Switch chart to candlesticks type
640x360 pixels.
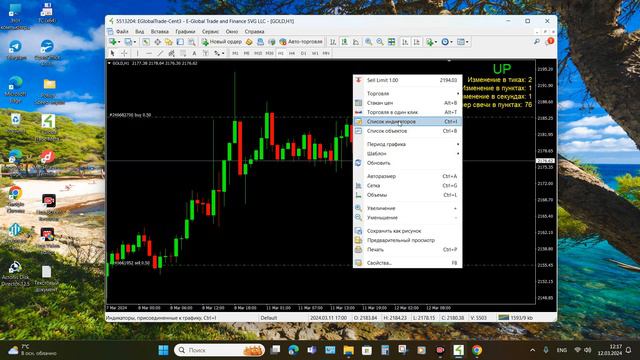tap(344, 42)
